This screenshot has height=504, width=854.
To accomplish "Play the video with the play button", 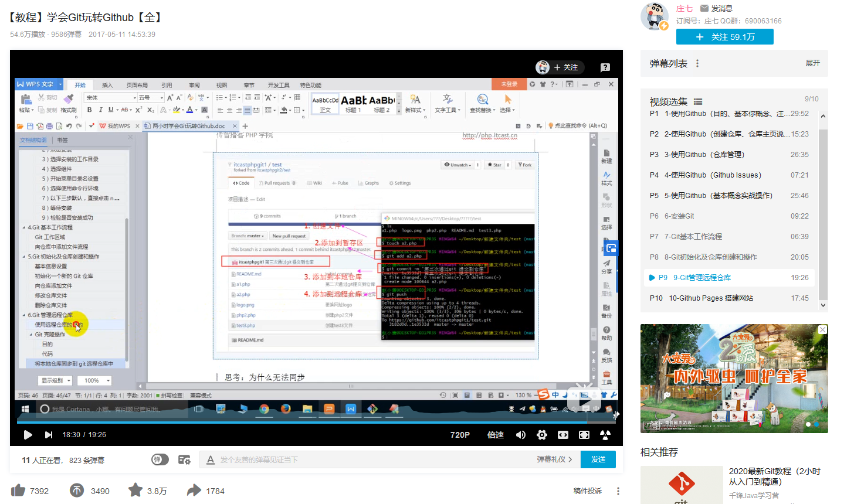I will coord(28,435).
